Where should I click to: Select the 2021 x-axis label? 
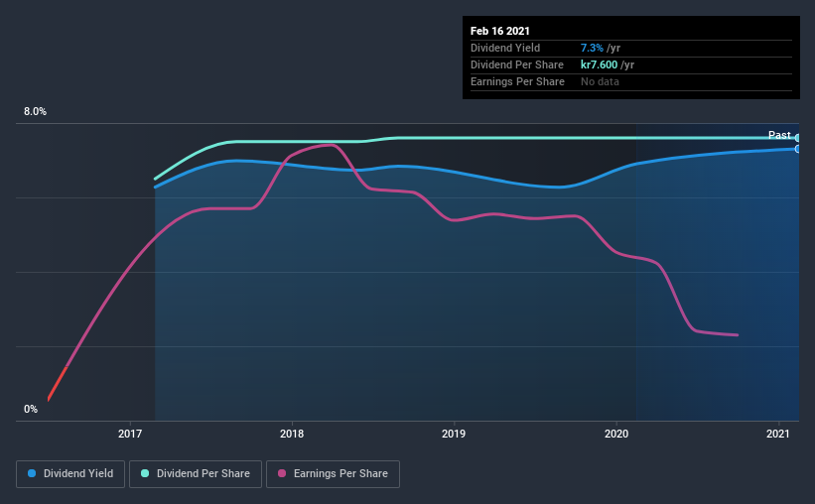(x=778, y=434)
